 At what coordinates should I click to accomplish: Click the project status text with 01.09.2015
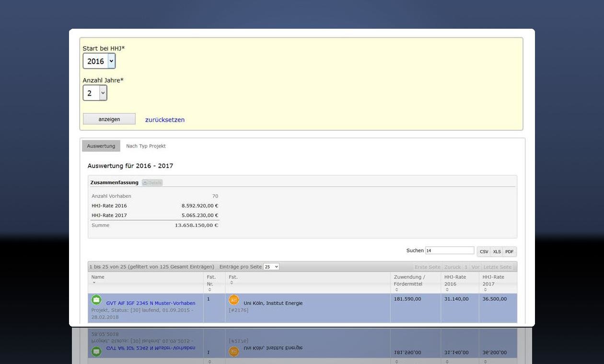coord(142,314)
